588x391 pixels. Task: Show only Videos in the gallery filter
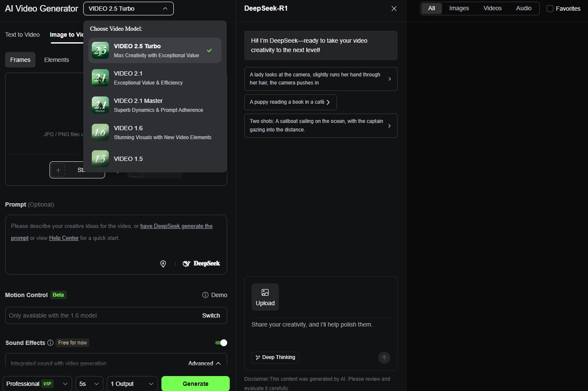492,9
